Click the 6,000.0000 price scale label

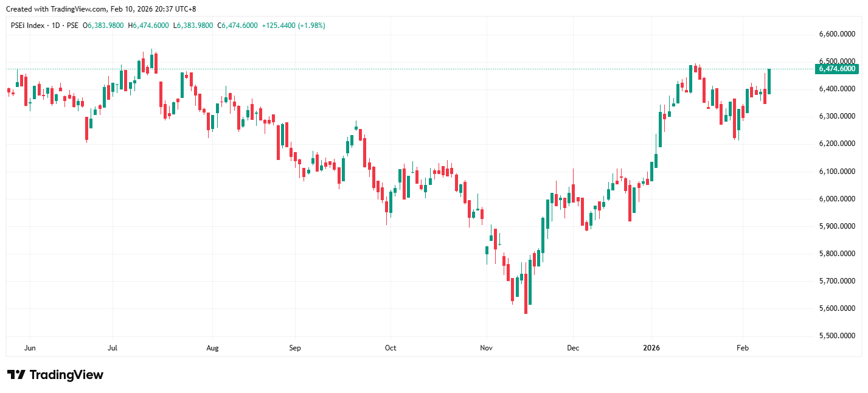(x=837, y=199)
